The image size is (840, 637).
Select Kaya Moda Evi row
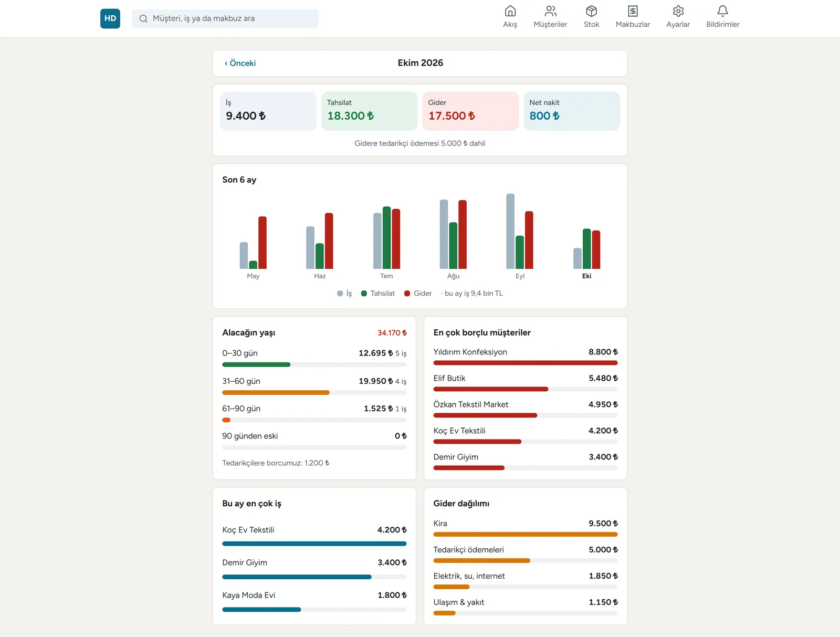[x=314, y=601]
